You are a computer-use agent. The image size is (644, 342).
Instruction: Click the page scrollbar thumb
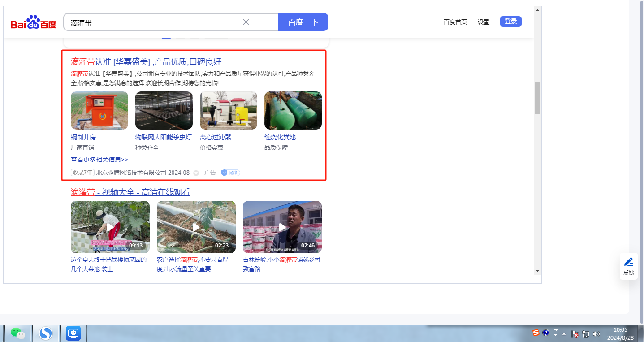point(537,98)
